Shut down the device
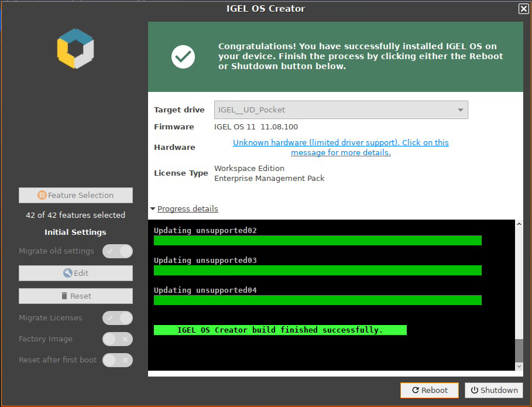 [494, 390]
